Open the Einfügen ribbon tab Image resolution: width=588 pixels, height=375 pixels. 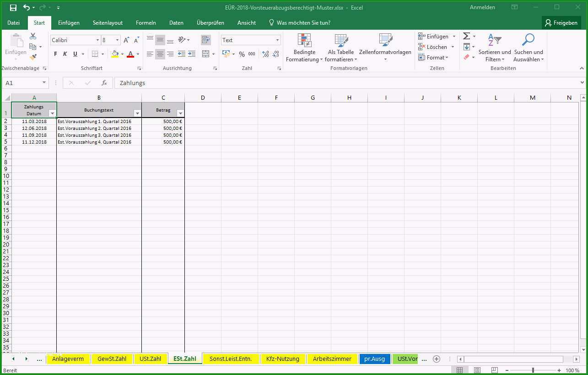pyautogui.click(x=69, y=23)
